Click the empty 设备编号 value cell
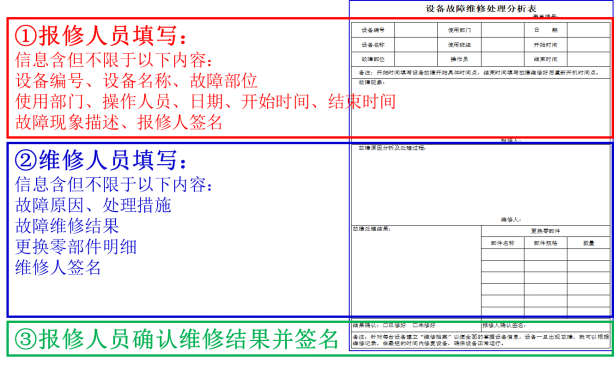Viewport: 615px width, 366px height. pos(416,30)
